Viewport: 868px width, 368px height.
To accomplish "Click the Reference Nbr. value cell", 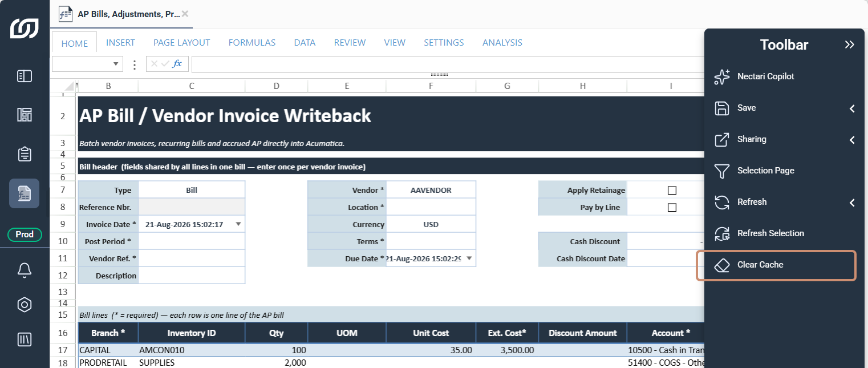I will pos(192,207).
